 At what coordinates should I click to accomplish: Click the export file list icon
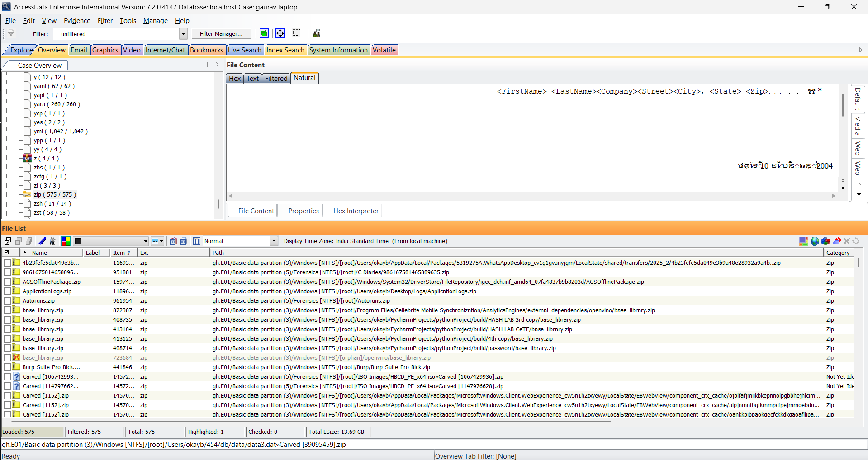coord(184,241)
